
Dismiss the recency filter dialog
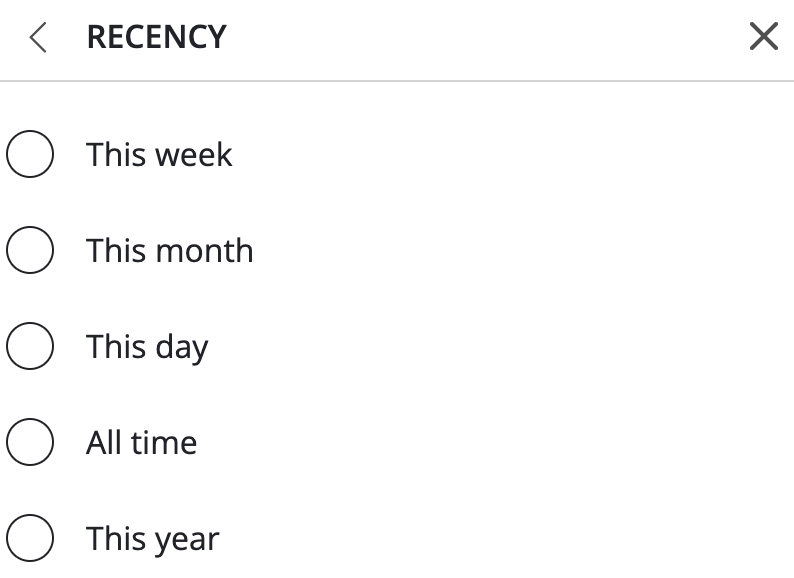pos(763,38)
